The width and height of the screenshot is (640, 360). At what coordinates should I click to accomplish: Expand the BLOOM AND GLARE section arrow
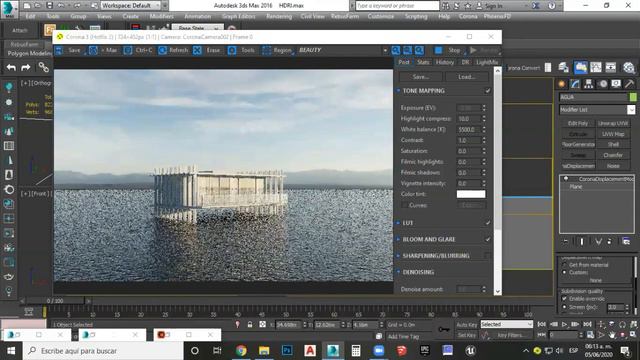398,239
